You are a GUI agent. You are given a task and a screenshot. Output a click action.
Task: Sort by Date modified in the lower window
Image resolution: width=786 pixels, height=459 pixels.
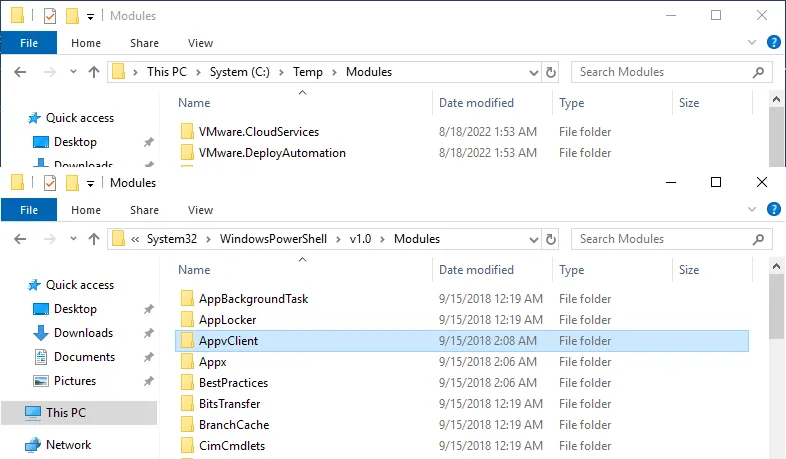pos(476,270)
